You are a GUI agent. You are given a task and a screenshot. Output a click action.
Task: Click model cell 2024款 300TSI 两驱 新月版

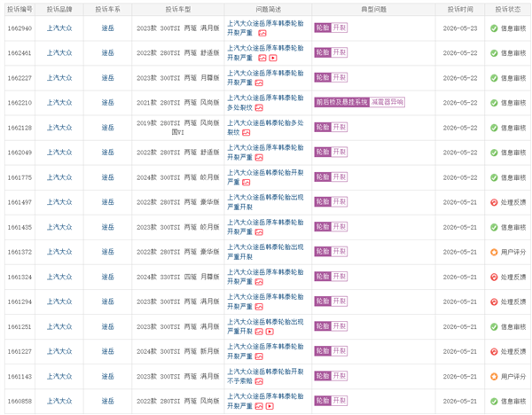click(x=178, y=351)
